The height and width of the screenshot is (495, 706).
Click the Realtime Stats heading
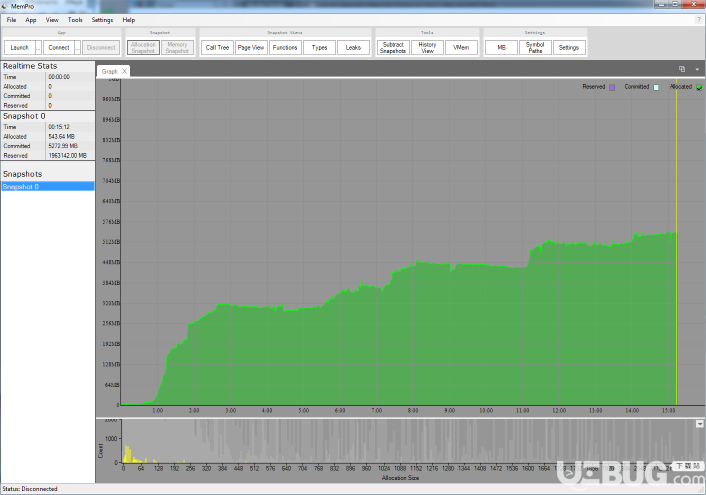(x=30, y=66)
